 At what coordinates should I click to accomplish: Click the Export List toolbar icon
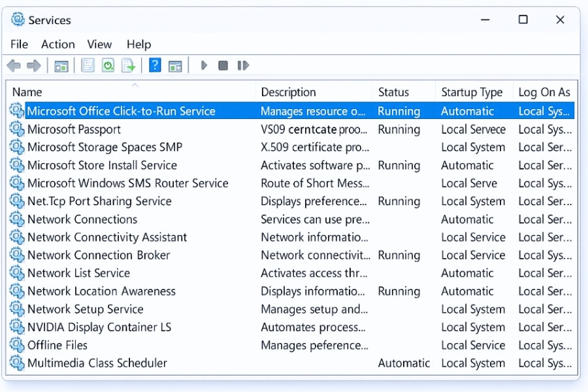pos(128,65)
